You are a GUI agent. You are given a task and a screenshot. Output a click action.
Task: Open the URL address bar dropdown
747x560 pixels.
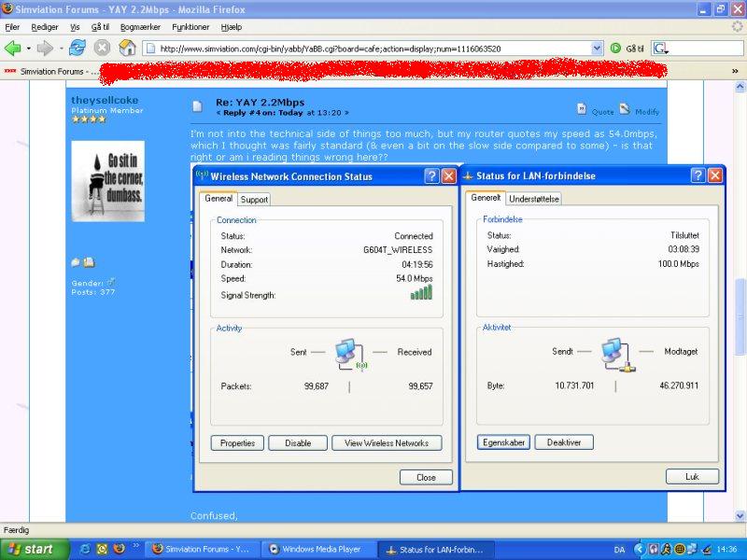tap(597, 48)
